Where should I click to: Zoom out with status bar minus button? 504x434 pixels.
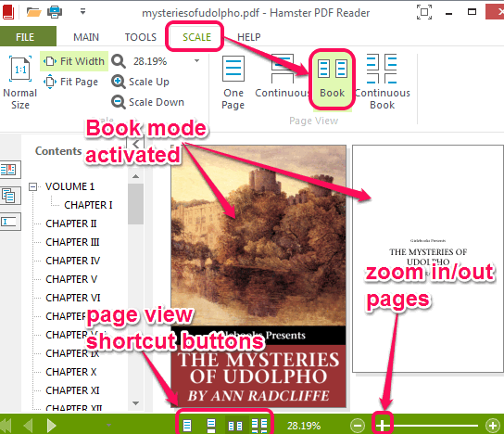click(358, 426)
